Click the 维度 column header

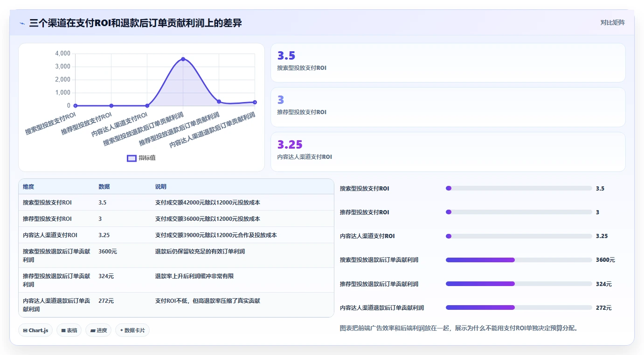pos(28,187)
